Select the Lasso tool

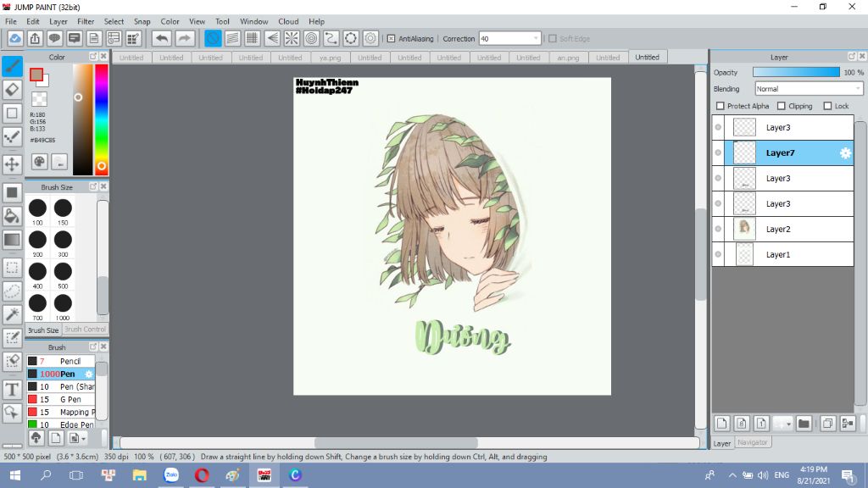12,291
